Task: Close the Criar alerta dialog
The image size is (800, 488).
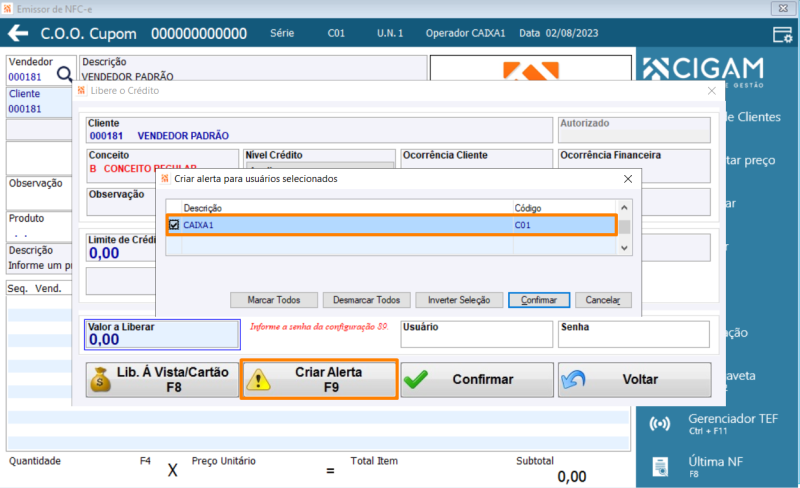Action: click(628, 179)
